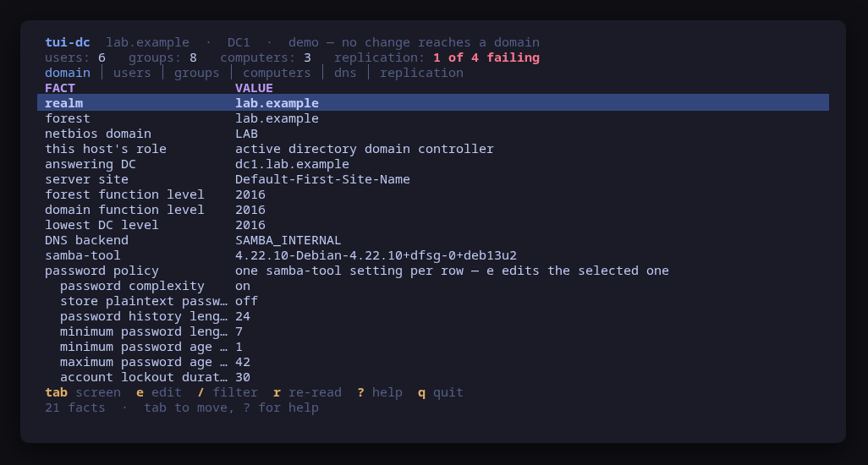This screenshot has width=868, height=465.
Task: Select the netbios domain row
Action: point(433,134)
